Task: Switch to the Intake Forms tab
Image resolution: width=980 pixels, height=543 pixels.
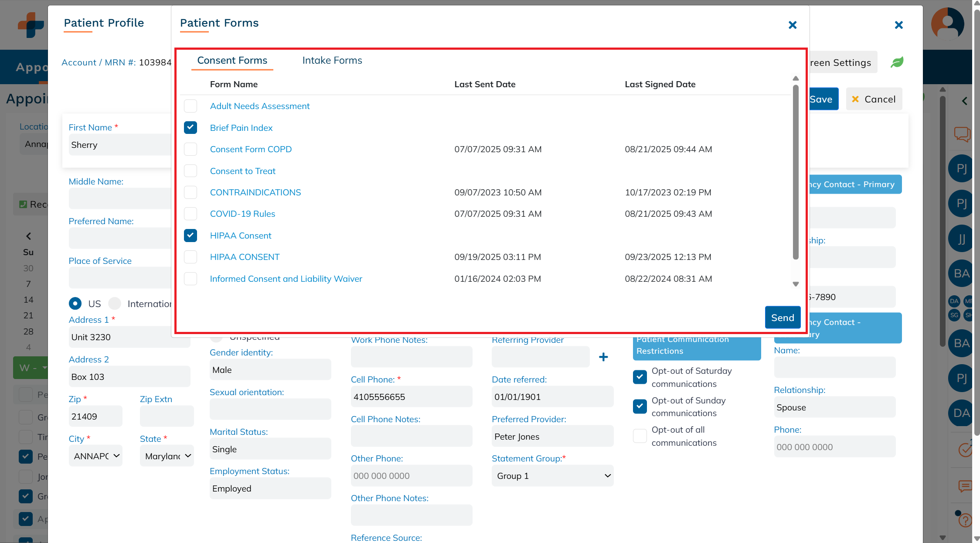Action: click(x=332, y=60)
